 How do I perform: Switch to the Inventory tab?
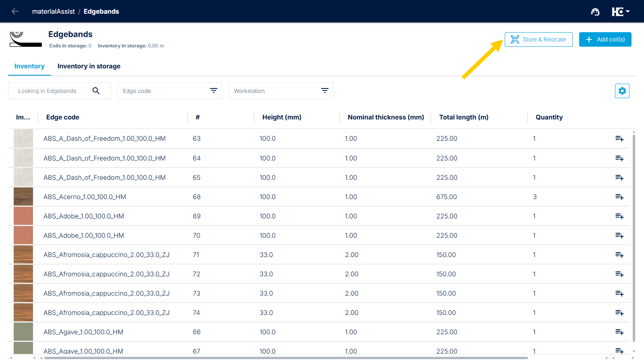(x=29, y=66)
